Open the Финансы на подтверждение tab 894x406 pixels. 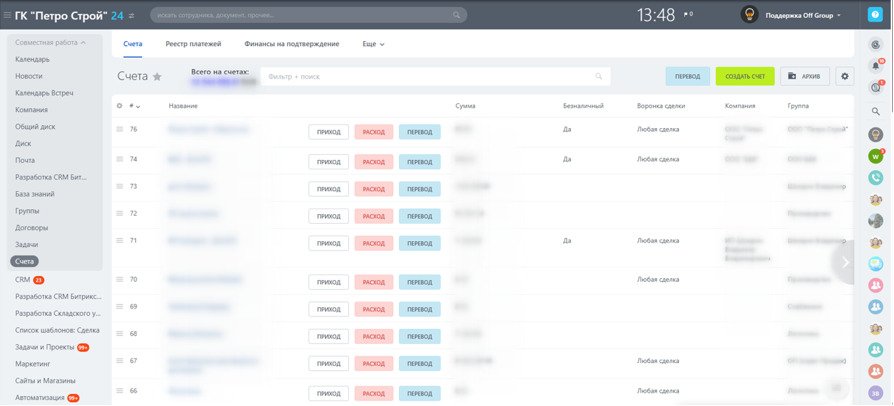click(x=292, y=44)
